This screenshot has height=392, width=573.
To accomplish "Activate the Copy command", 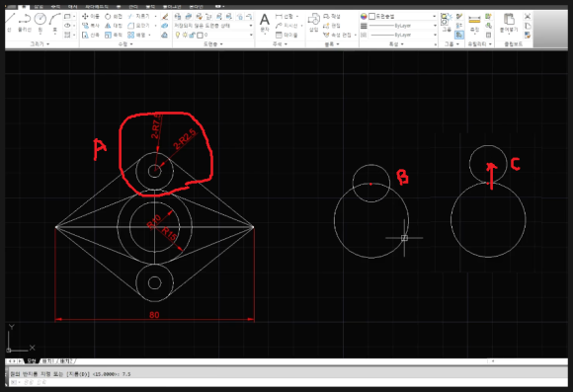I will pyautogui.click(x=91, y=26).
